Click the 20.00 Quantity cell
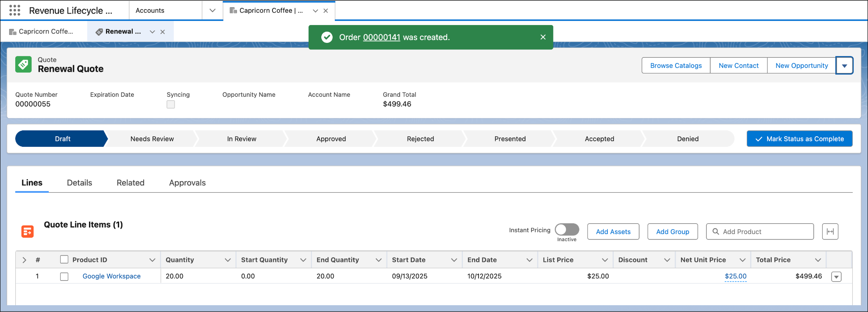The width and height of the screenshot is (868, 312). tap(198, 276)
